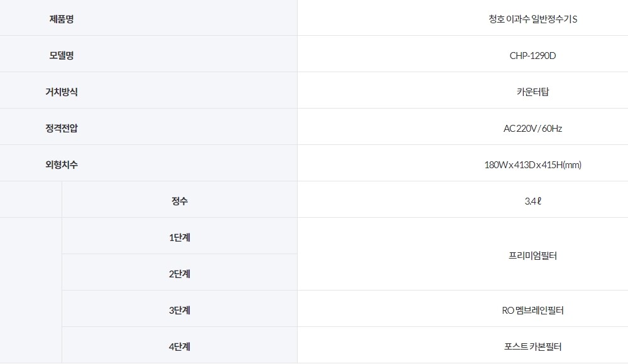
Task: Select the 3.4ℓ capacity value
Action: (x=533, y=201)
